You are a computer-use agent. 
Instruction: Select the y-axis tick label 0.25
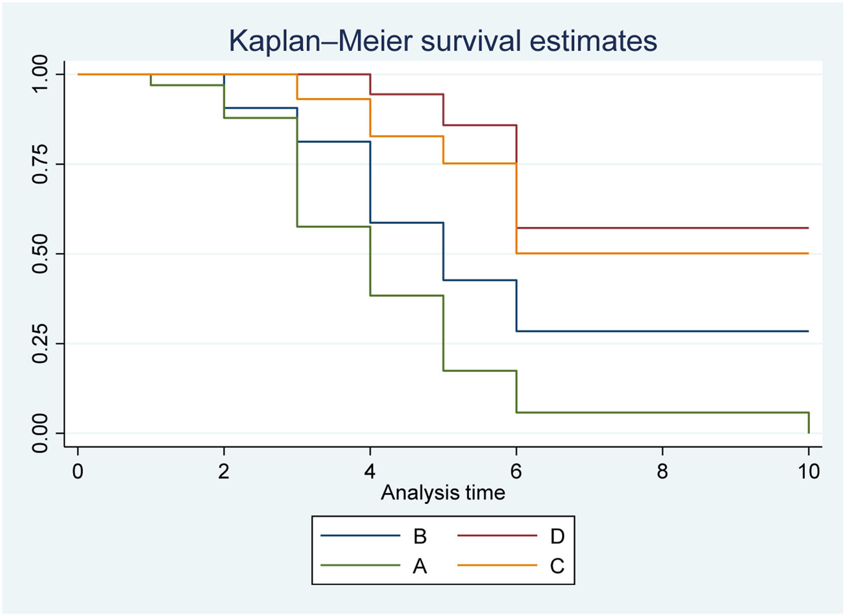(40, 344)
